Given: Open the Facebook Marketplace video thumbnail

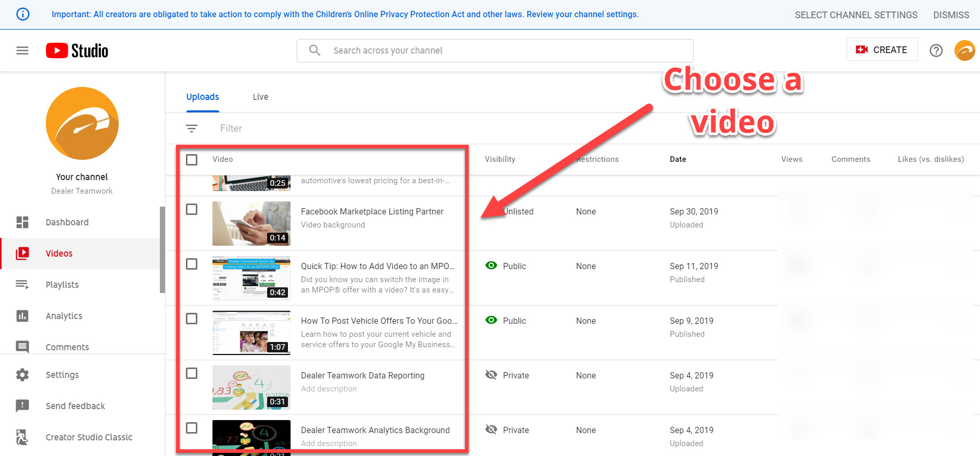Looking at the screenshot, I should point(252,223).
